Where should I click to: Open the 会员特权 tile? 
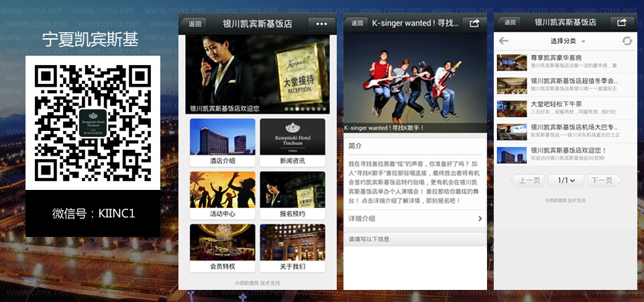[223, 248]
